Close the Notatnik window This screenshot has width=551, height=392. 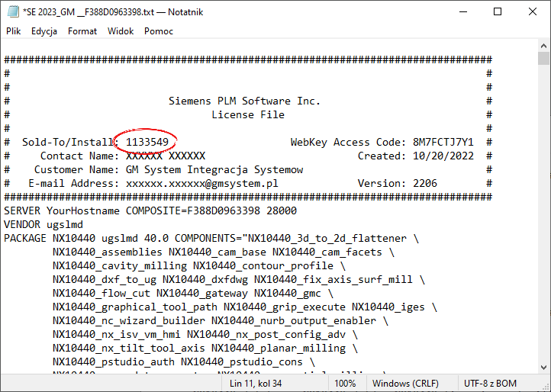coord(533,11)
